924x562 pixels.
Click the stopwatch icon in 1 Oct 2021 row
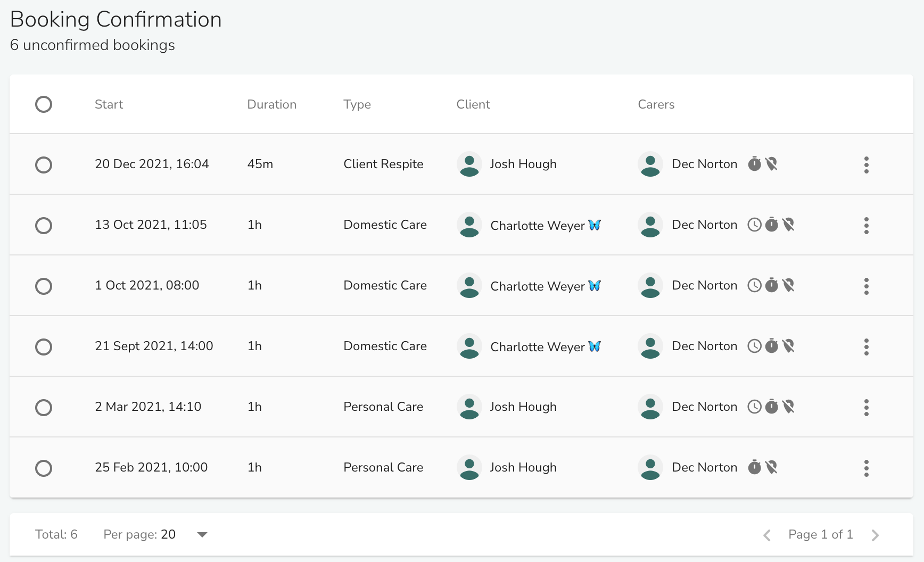click(x=771, y=285)
